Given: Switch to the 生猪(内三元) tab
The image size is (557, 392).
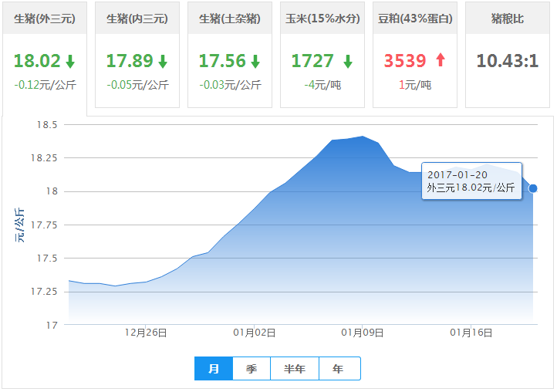Looking at the screenshot, I should click(137, 19).
